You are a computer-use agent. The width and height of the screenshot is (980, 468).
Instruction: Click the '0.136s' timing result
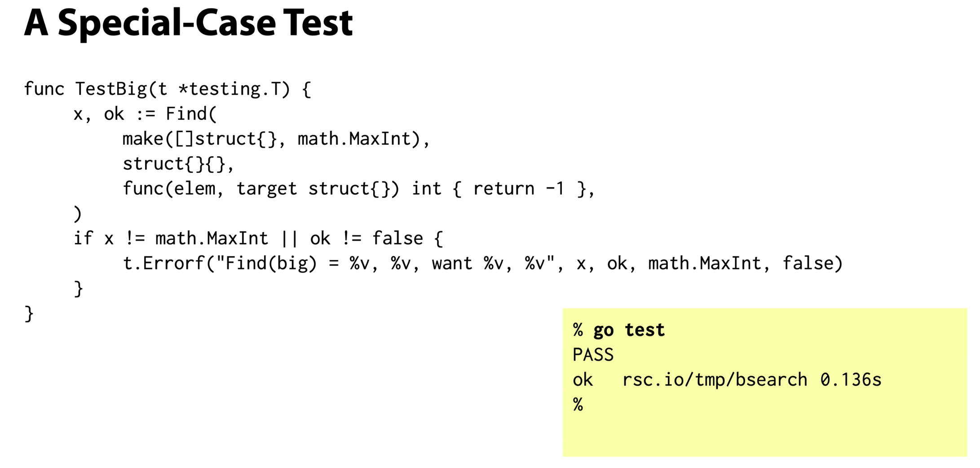[x=851, y=380]
